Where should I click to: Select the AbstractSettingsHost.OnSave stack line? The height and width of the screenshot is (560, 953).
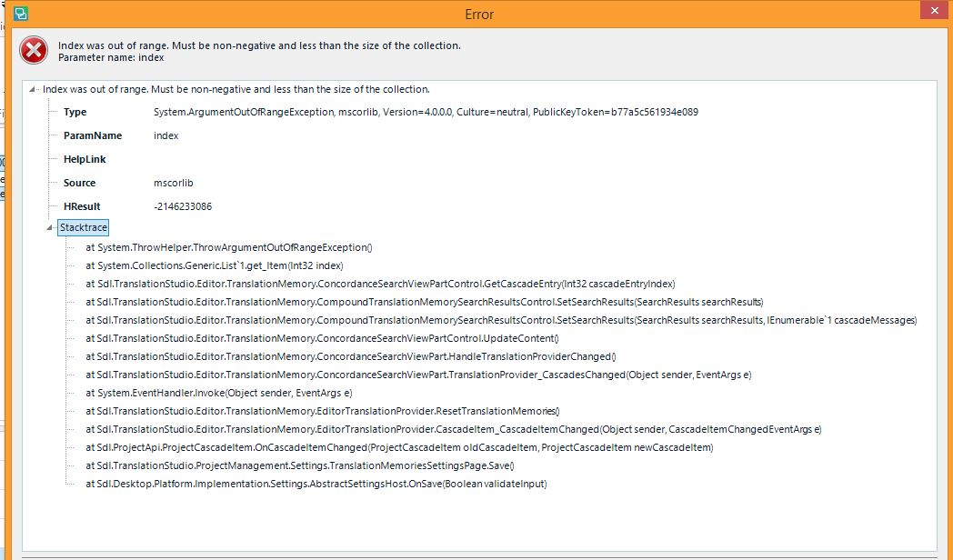316,485
